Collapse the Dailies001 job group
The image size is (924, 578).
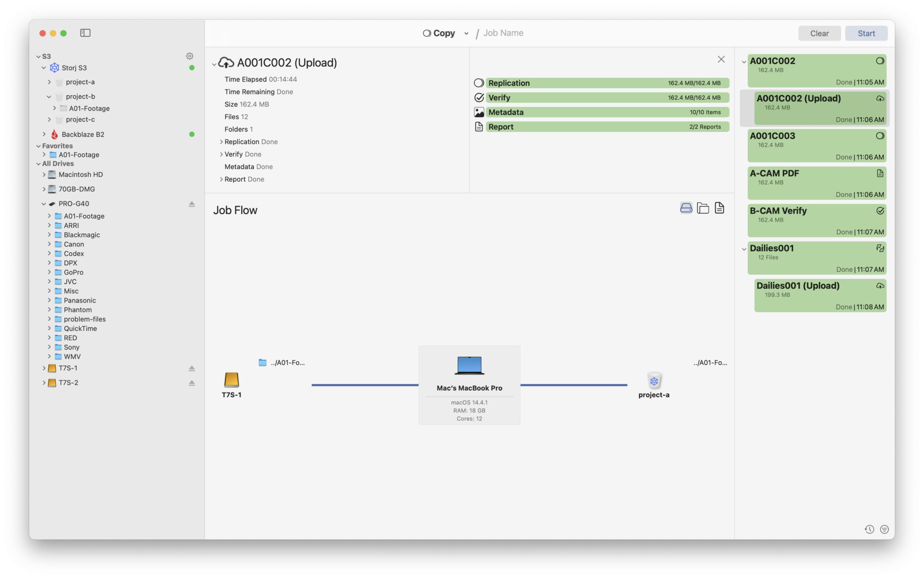(x=744, y=248)
